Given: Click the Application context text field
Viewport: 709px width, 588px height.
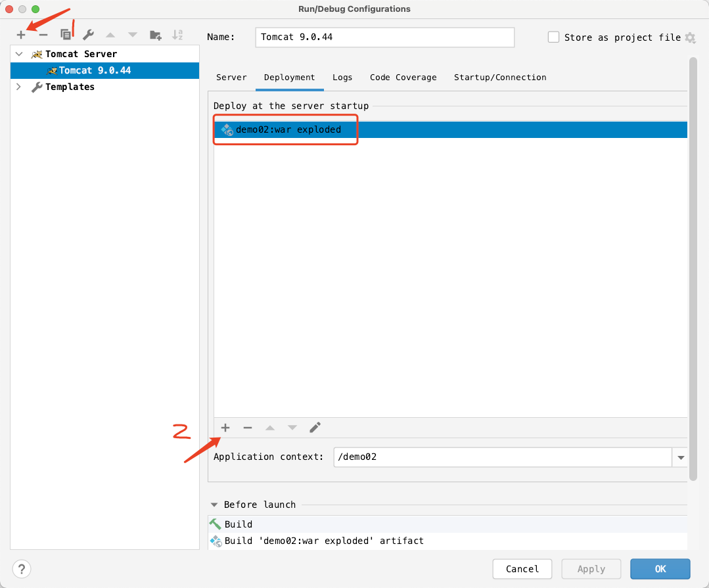Looking at the screenshot, I should pos(503,457).
